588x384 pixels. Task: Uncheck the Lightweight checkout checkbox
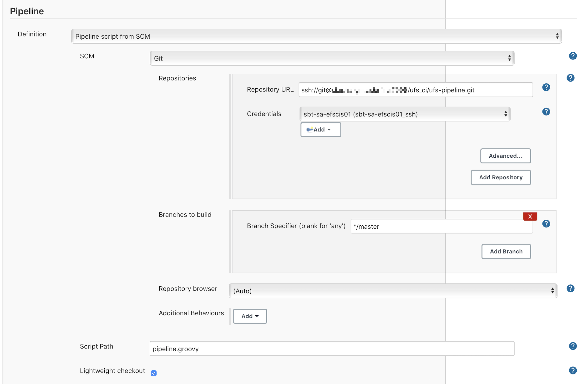(x=154, y=373)
